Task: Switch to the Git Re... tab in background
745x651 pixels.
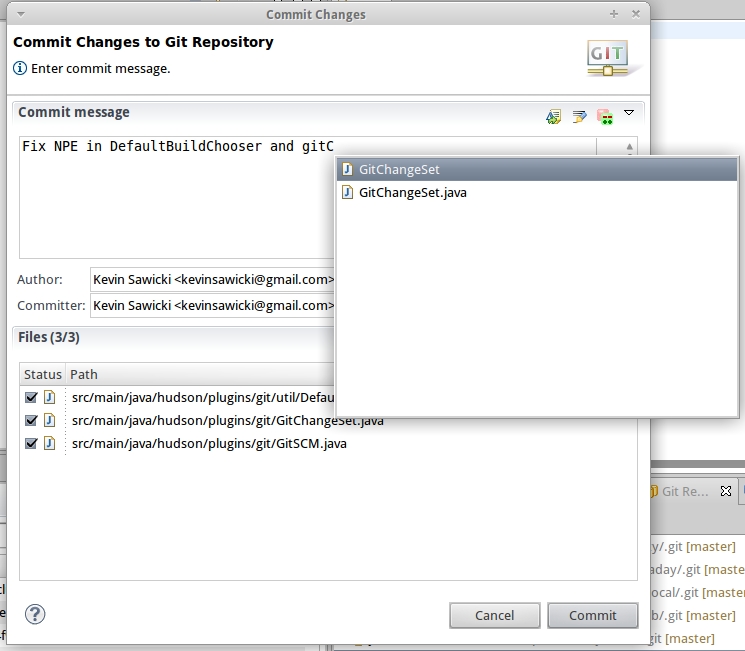Action: [x=685, y=491]
